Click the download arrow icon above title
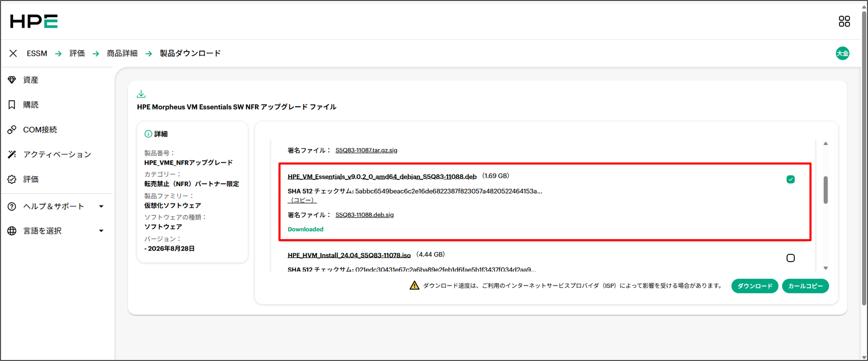Viewport: 868px width, 361px height. click(141, 94)
